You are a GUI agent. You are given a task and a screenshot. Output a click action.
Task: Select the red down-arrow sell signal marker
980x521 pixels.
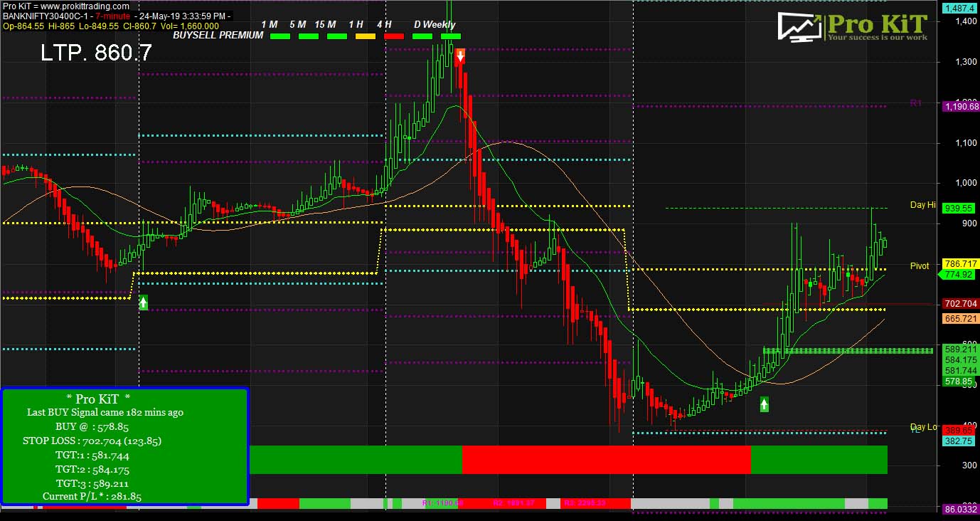point(461,56)
